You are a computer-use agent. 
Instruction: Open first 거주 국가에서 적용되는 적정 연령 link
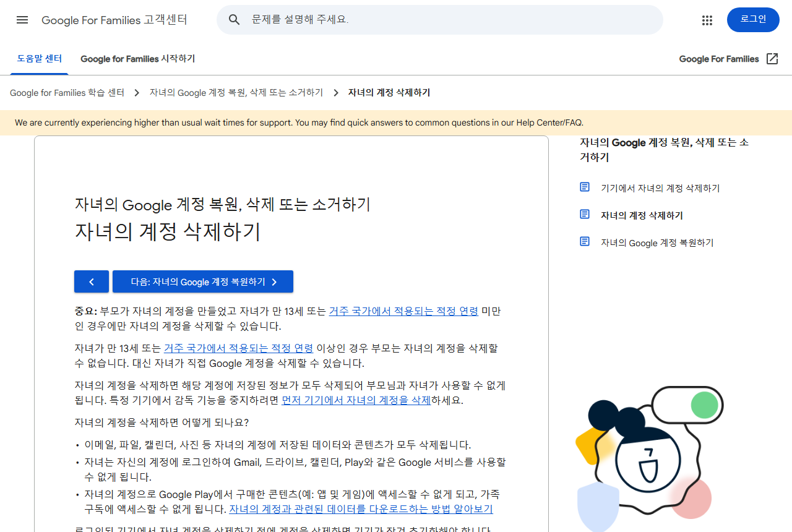(403, 311)
